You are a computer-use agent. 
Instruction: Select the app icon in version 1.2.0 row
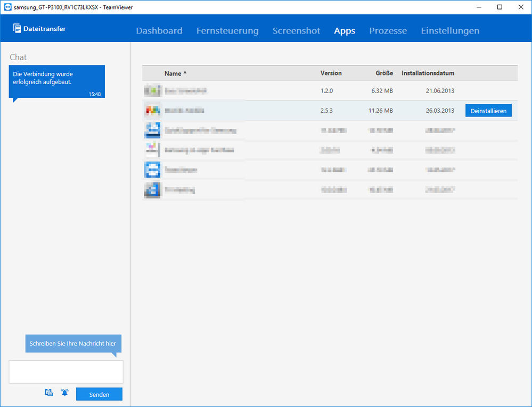pyautogui.click(x=152, y=90)
